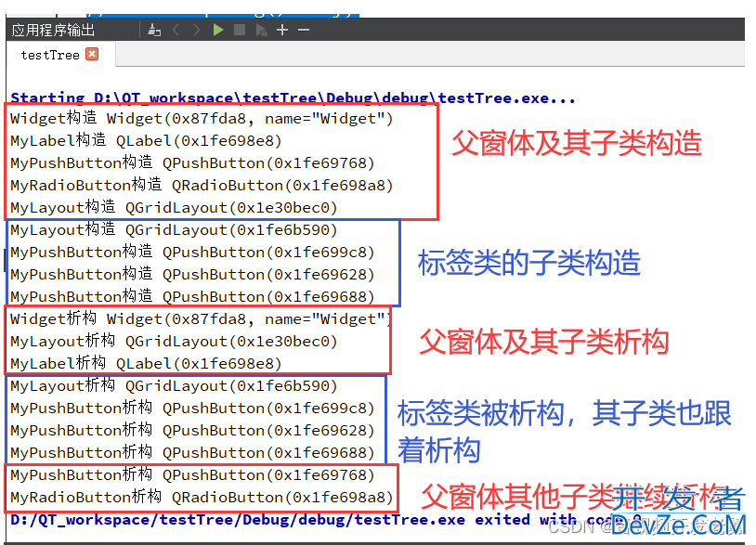This screenshot has width=756, height=545.
Task: Click MyLayout析构 line with 0x1e30bec0
Action: (174, 341)
